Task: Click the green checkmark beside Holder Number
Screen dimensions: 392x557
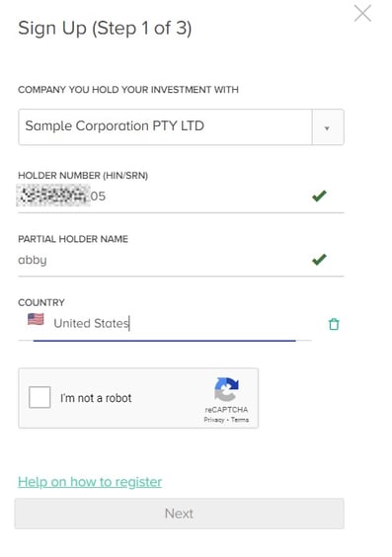Action: (x=319, y=196)
